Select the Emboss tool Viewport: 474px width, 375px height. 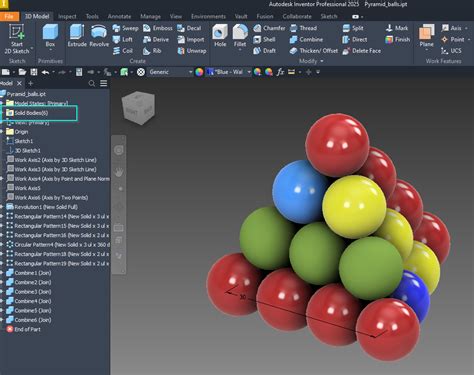(x=158, y=28)
